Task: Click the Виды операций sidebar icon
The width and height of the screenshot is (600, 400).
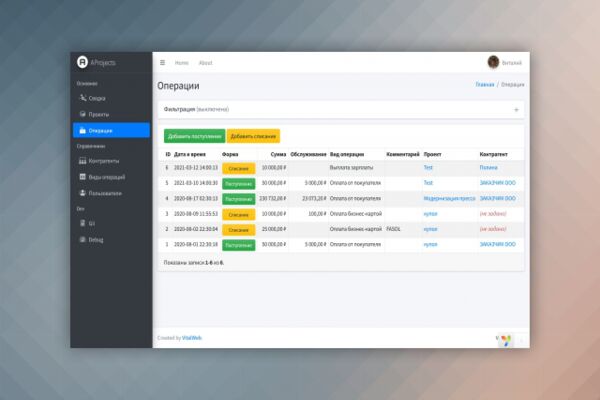Action: (83, 177)
